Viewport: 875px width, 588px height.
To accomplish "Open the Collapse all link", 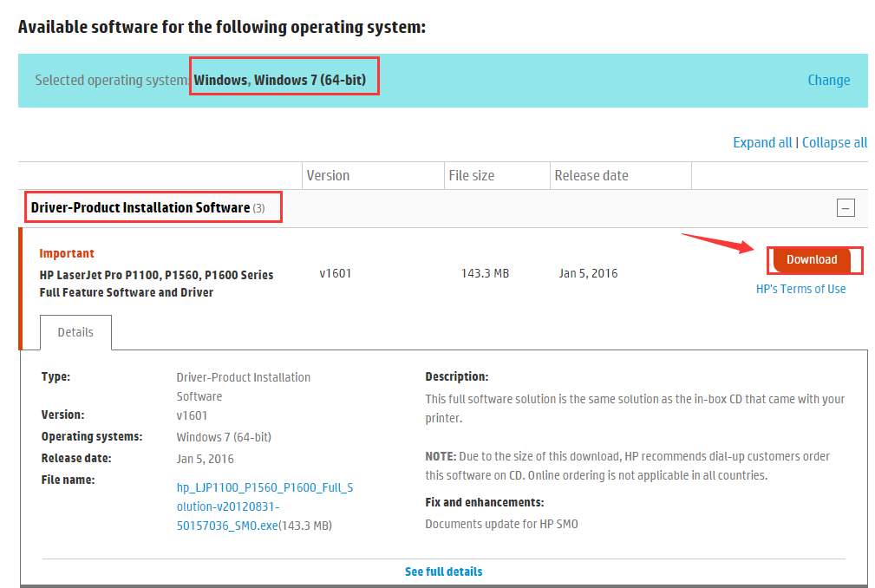I will click(x=834, y=143).
